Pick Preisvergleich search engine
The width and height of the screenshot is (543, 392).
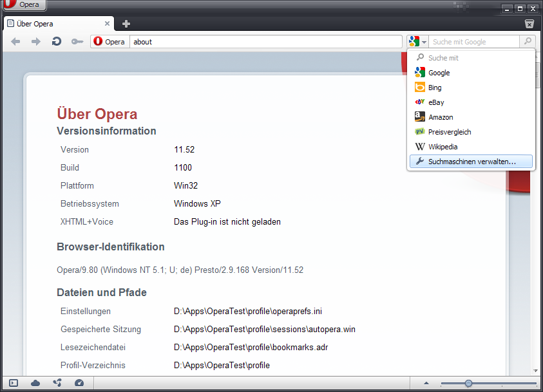471,132
